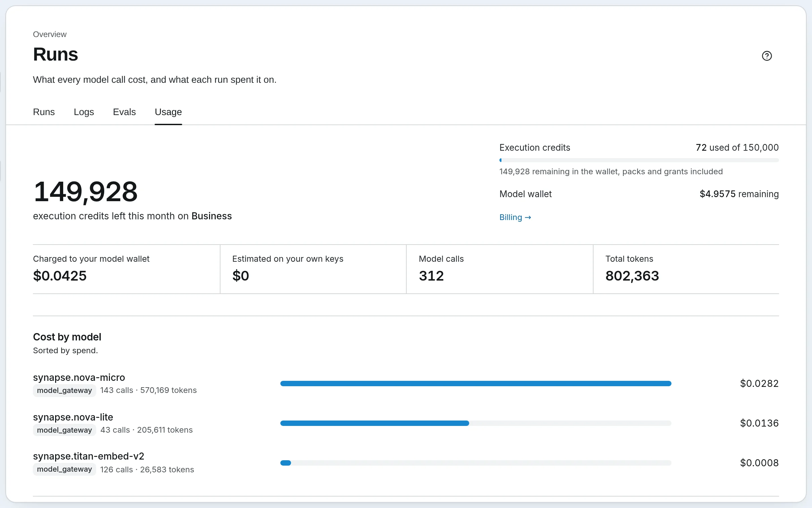Open the help question-mark icon
The width and height of the screenshot is (812, 508).
767,56
